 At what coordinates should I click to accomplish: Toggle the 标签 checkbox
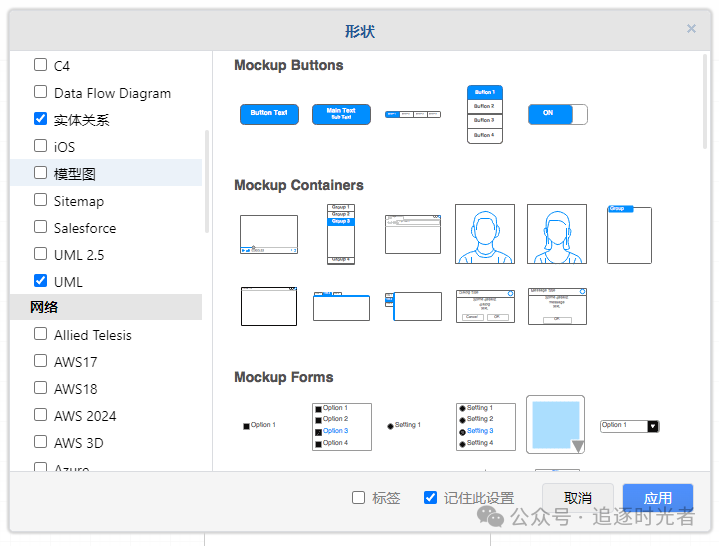coord(359,497)
